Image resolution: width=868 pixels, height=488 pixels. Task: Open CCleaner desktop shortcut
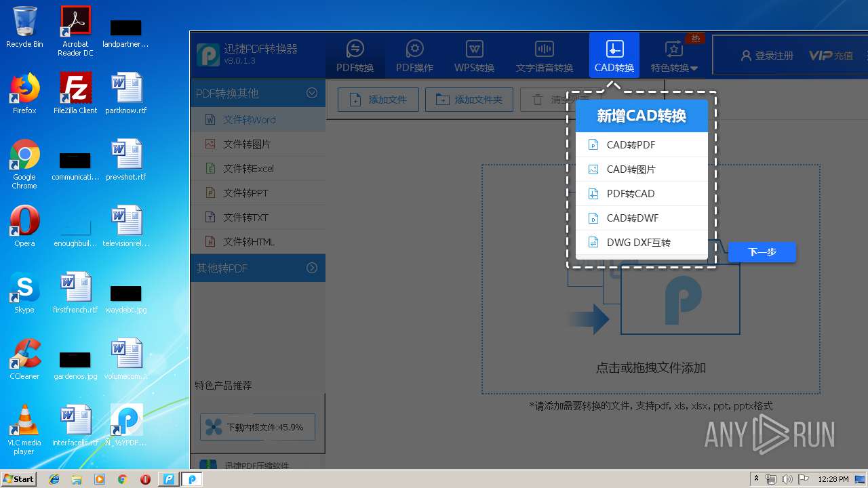click(24, 360)
